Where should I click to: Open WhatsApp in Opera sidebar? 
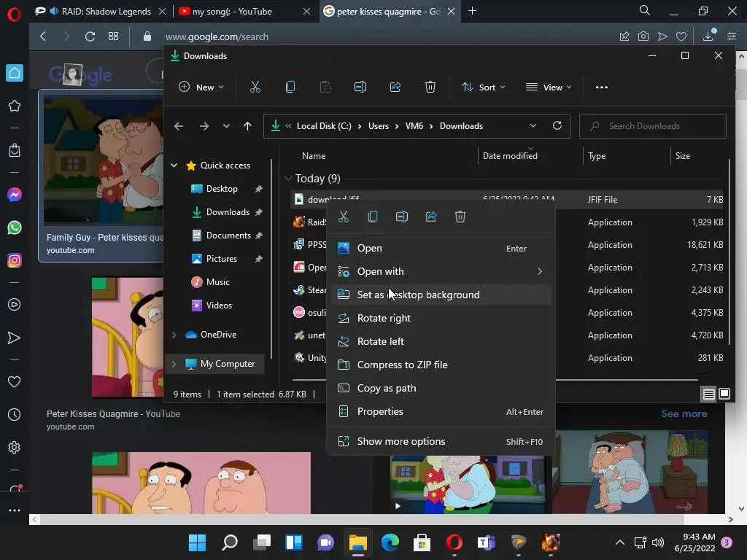[x=15, y=227]
